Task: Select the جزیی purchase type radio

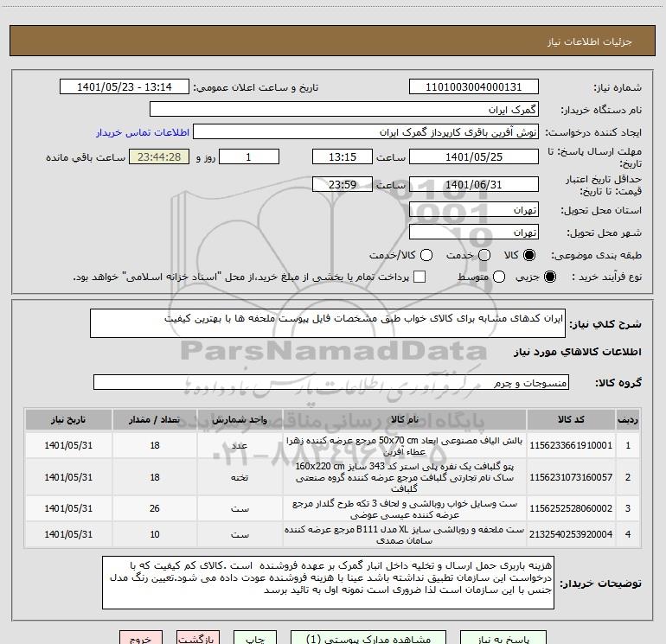Action: point(549,277)
